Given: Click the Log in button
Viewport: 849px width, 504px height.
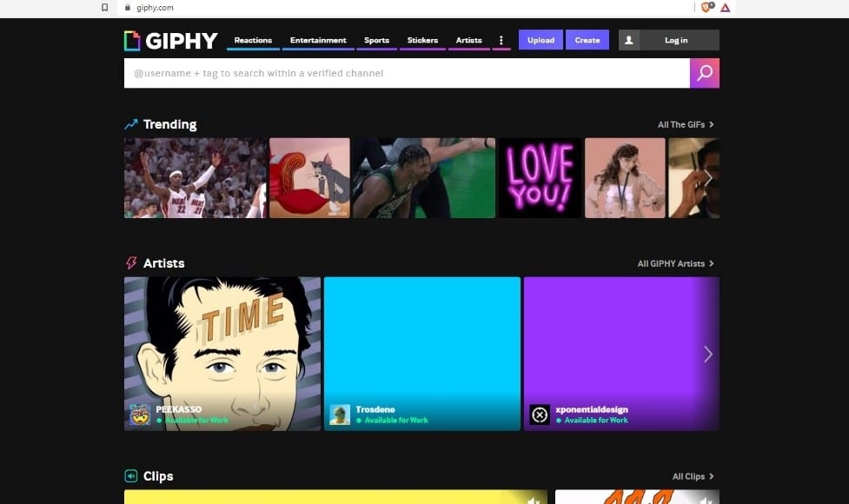Looking at the screenshot, I should click(676, 40).
